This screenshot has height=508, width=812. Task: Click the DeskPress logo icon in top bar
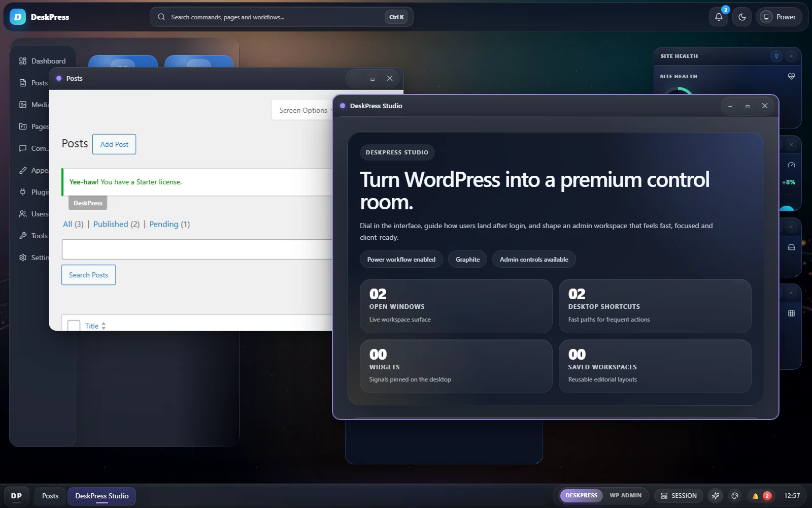pyautogui.click(x=18, y=17)
